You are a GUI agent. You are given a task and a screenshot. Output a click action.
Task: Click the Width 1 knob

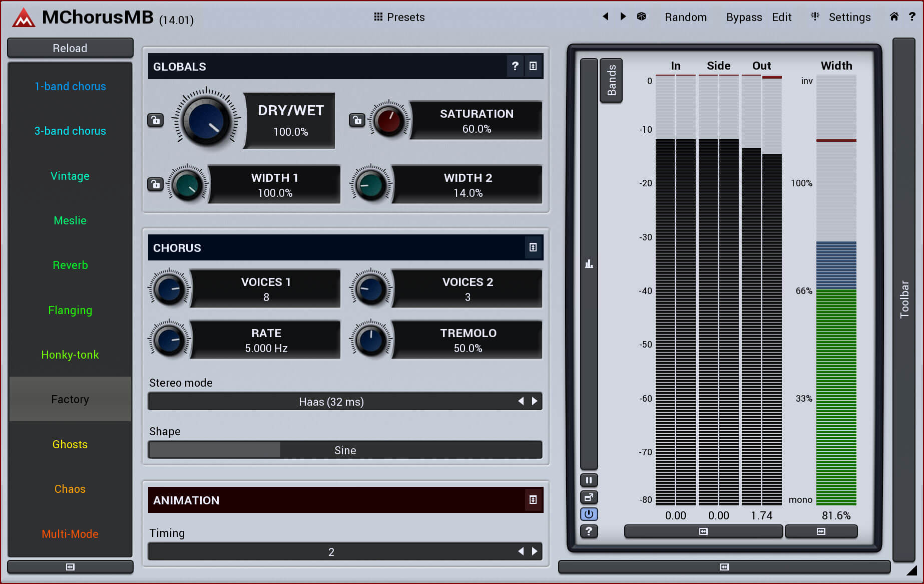187,184
